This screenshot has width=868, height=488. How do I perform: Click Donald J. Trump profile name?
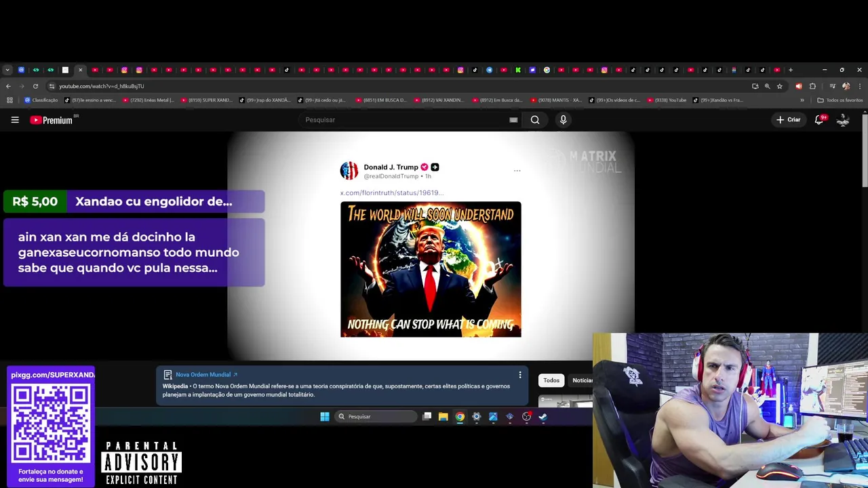[391, 167]
